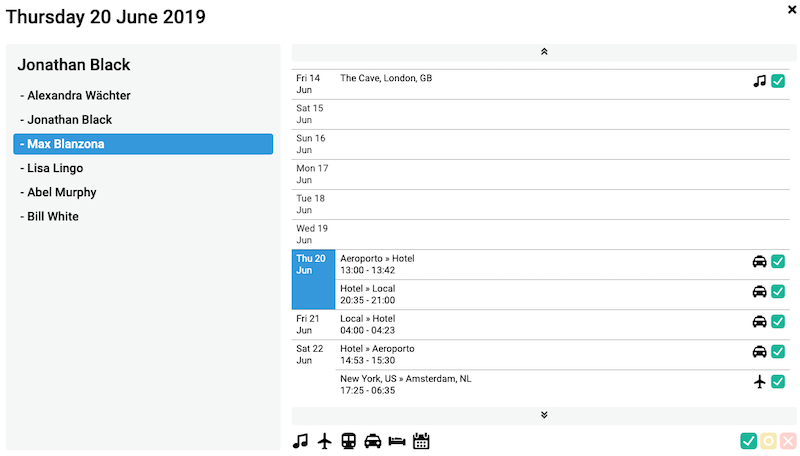Screen dimensions: 800x456
Task: Click car icon for Hotel » Aeroporto transfer
Action: [x=760, y=352]
